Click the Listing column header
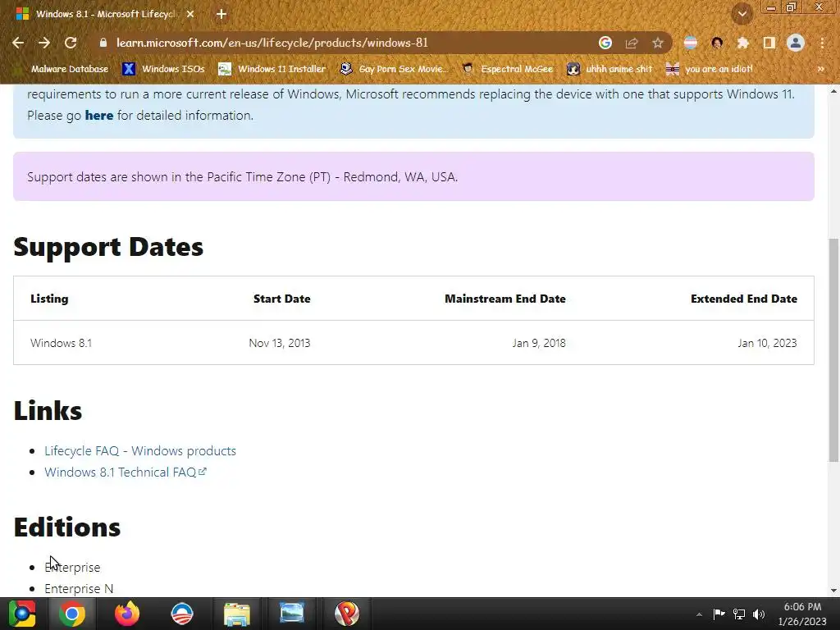This screenshot has height=630, width=840. pyautogui.click(x=49, y=299)
